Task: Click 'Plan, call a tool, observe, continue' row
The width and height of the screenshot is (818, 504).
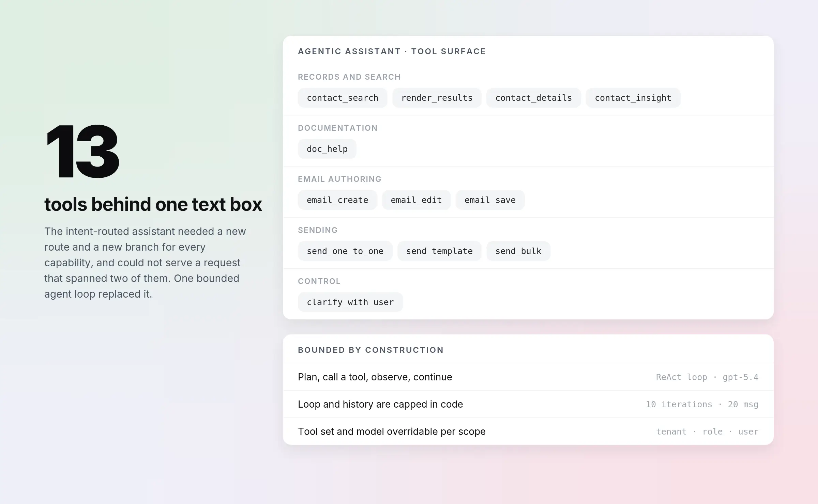Action: [528, 377]
